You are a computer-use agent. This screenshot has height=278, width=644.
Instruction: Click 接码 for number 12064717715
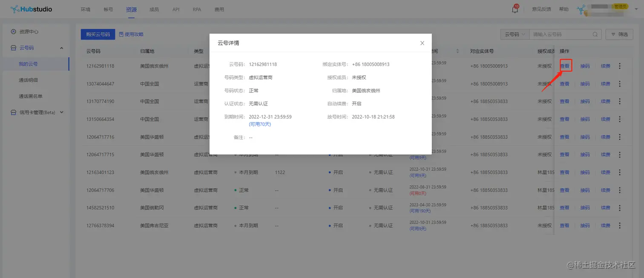coord(585,155)
